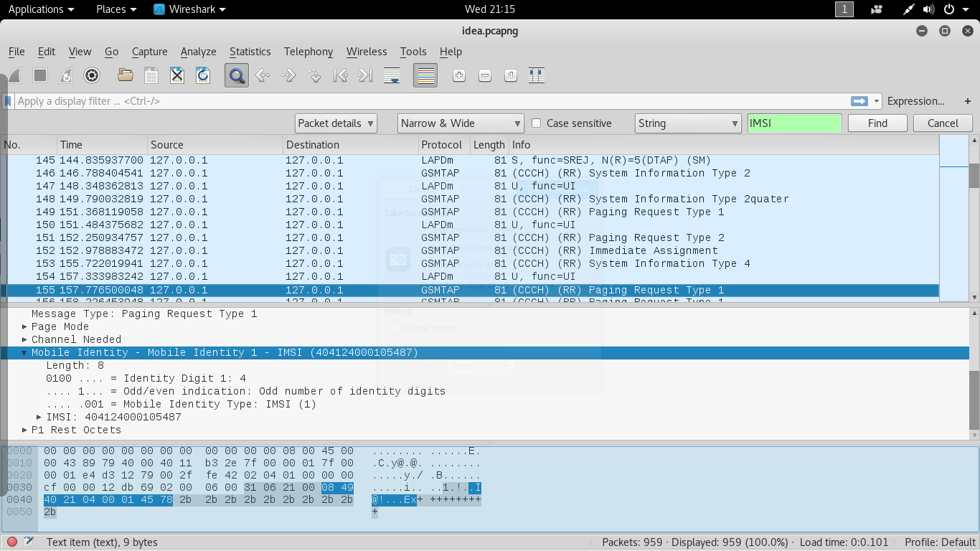
Task: Click the display filter input field
Action: (430, 101)
